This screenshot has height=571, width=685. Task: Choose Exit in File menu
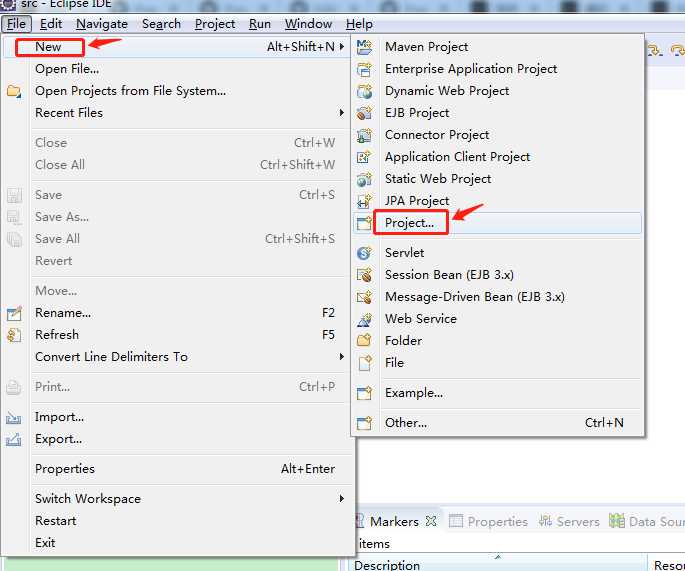tap(177, 543)
